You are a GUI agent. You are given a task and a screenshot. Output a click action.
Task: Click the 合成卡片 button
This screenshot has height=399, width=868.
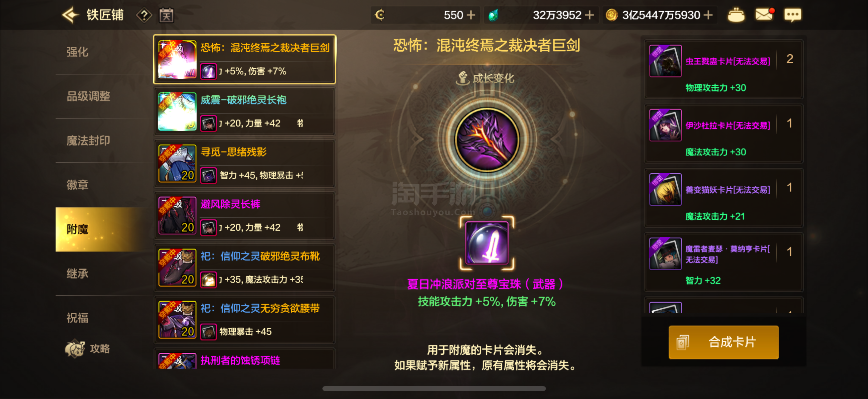point(723,342)
